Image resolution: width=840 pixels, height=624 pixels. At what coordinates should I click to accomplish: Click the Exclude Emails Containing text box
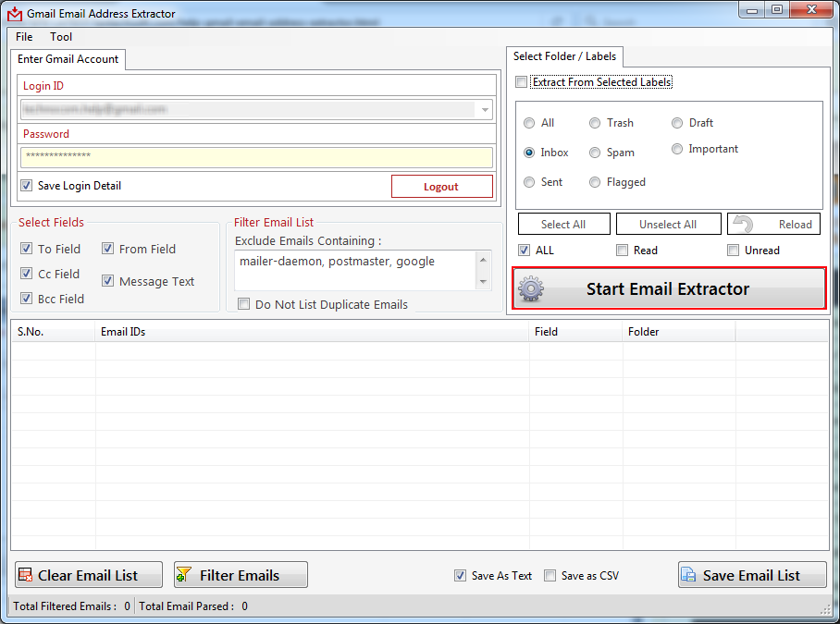click(356, 270)
